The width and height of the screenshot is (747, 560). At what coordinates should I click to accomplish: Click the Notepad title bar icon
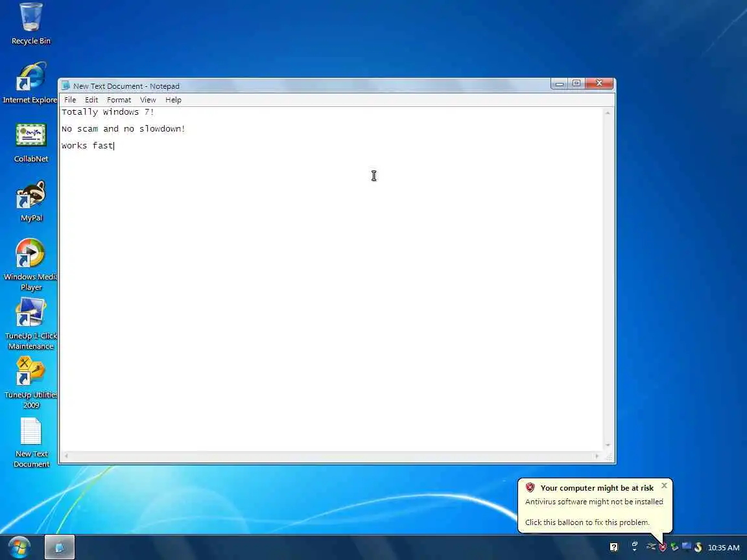(x=65, y=86)
